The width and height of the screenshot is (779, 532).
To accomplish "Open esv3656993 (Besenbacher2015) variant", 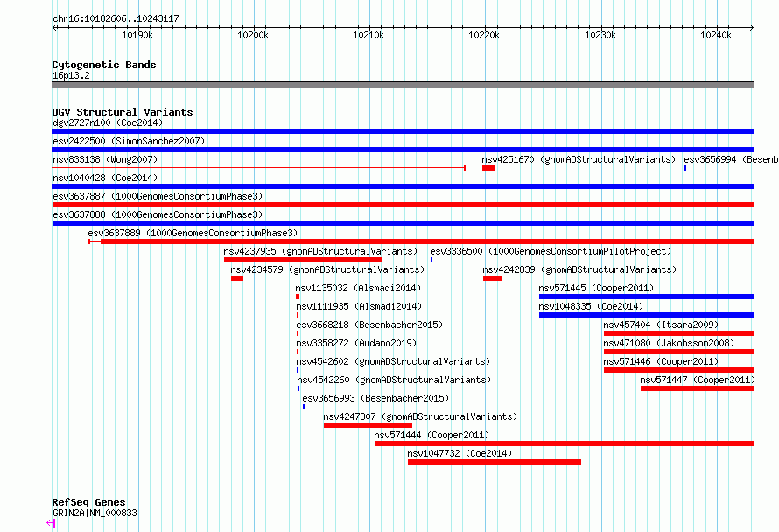I will click(375, 398).
